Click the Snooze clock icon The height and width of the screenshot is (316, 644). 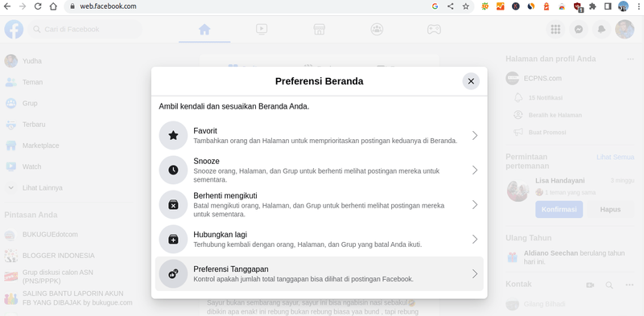click(173, 170)
